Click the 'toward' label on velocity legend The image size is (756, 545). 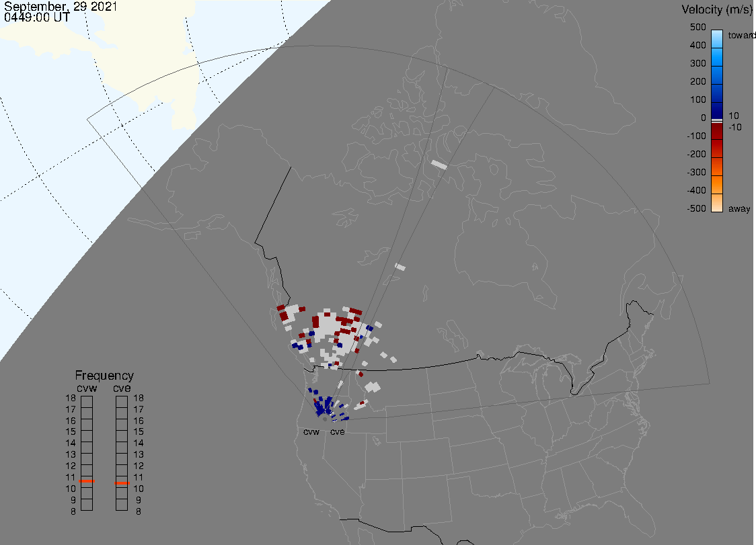coord(741,35)
